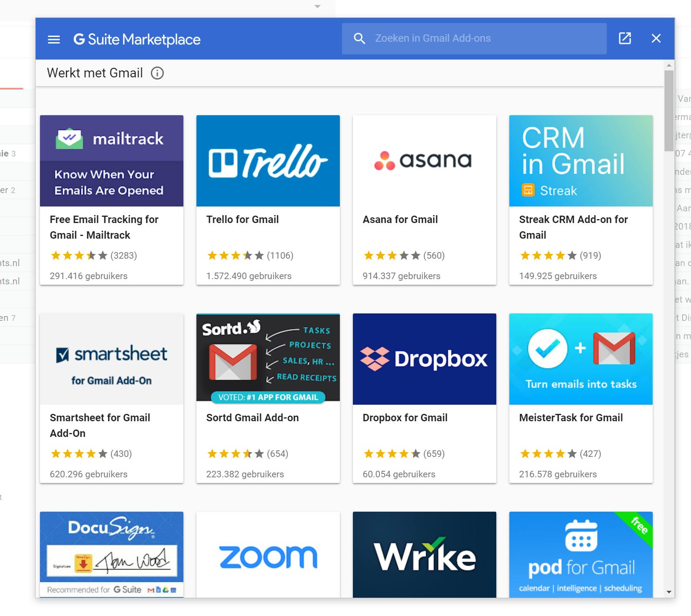Screen dimensions: 691x616
Task: Click the scrollbar down arrow
Action: (669, 592)
